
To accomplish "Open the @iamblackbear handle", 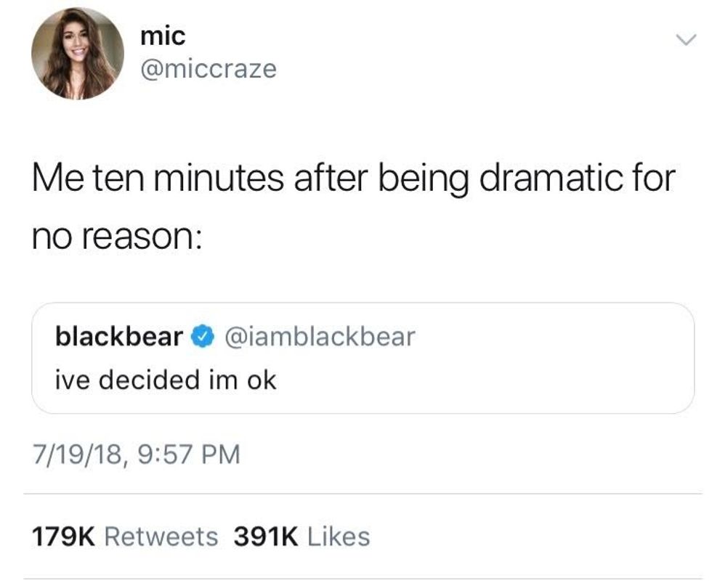I will click(x=320, y=337).
